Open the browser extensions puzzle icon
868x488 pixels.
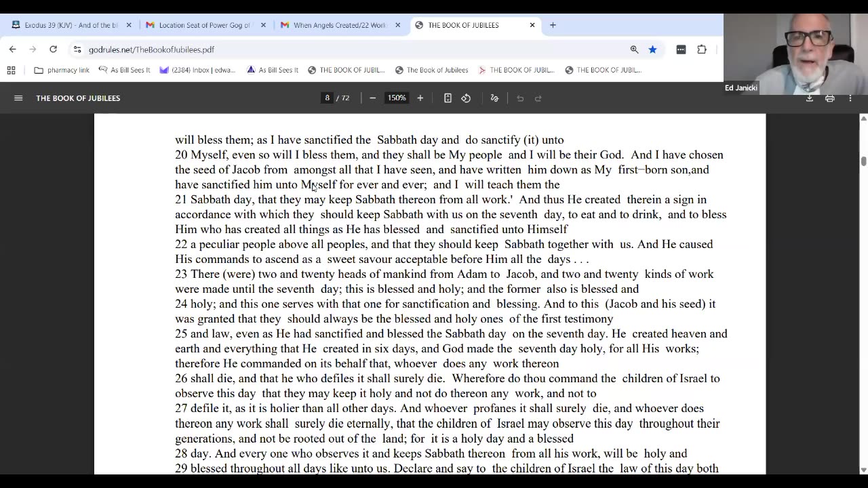[x=702, y=49]
